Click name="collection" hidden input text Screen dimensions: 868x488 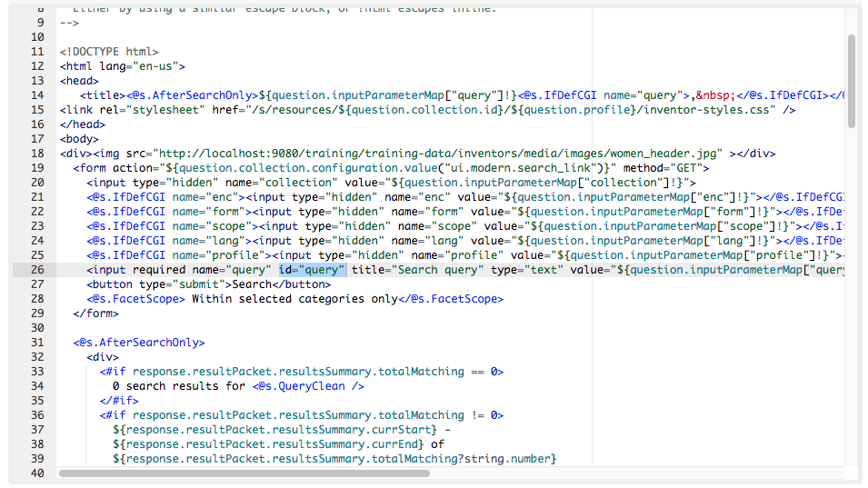click(282, 183)
